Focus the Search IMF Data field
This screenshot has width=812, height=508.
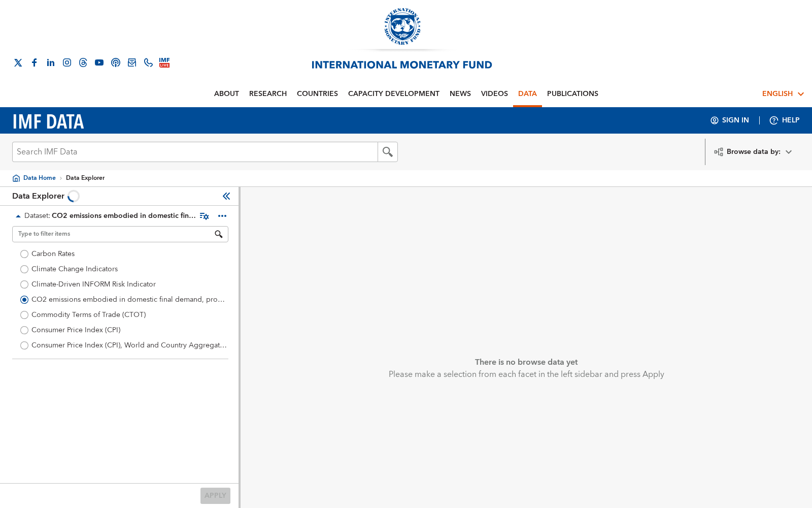(195, 152)
